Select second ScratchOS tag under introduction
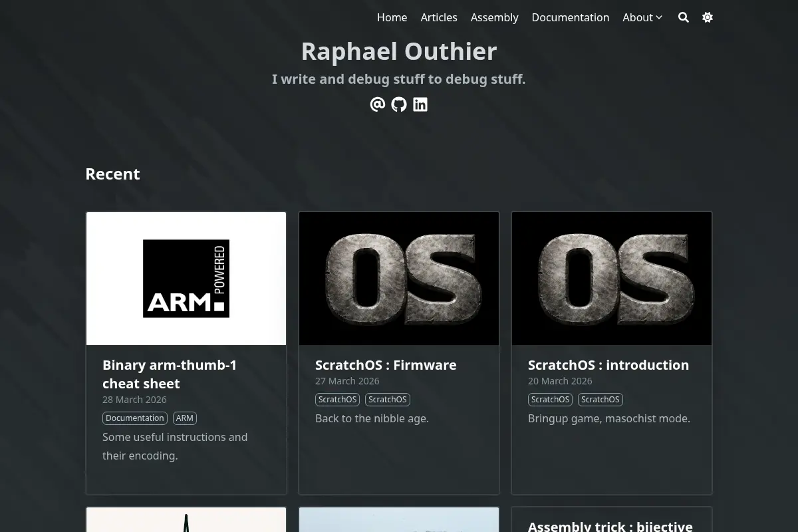The height and width of the screenshot is (532, 798). 600,400
